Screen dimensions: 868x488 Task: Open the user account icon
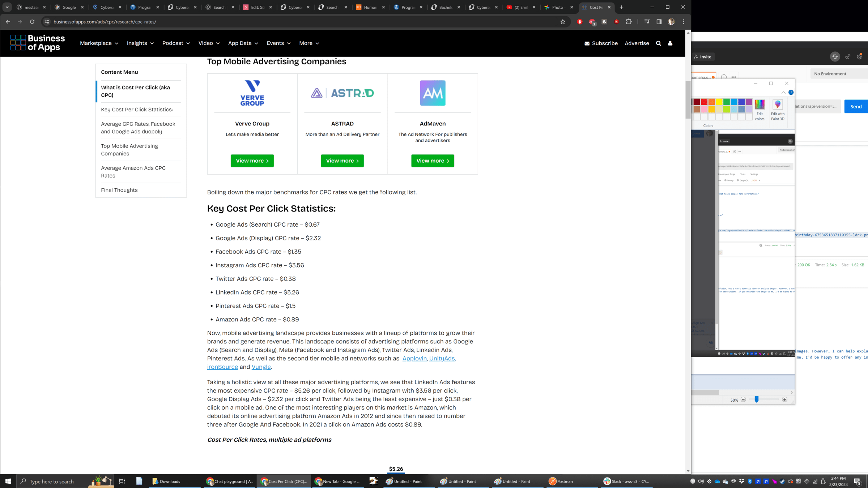[x=670, y=43]
